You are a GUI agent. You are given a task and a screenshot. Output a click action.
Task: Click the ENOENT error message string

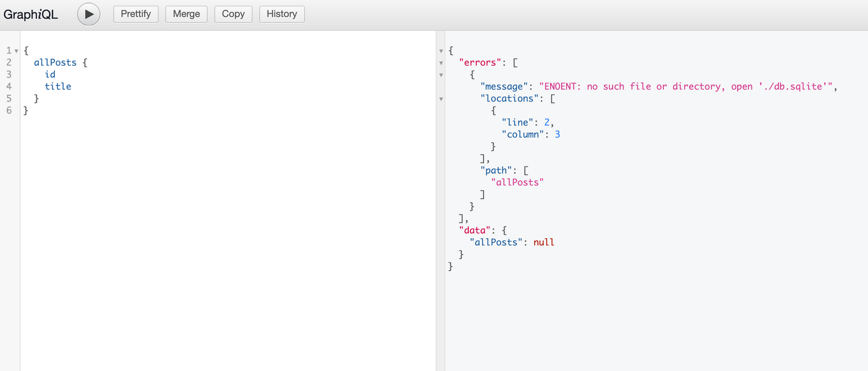(686, 86)
